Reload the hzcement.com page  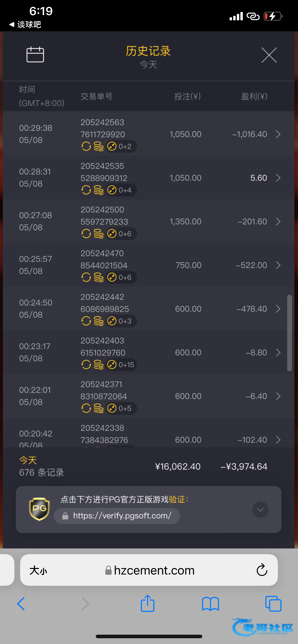coord(262,570)
